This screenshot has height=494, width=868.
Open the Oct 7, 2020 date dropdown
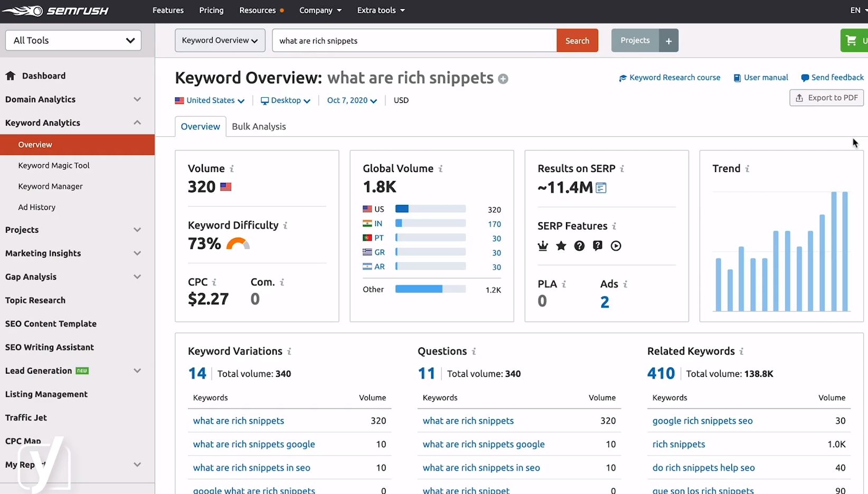tap(352, 100)
